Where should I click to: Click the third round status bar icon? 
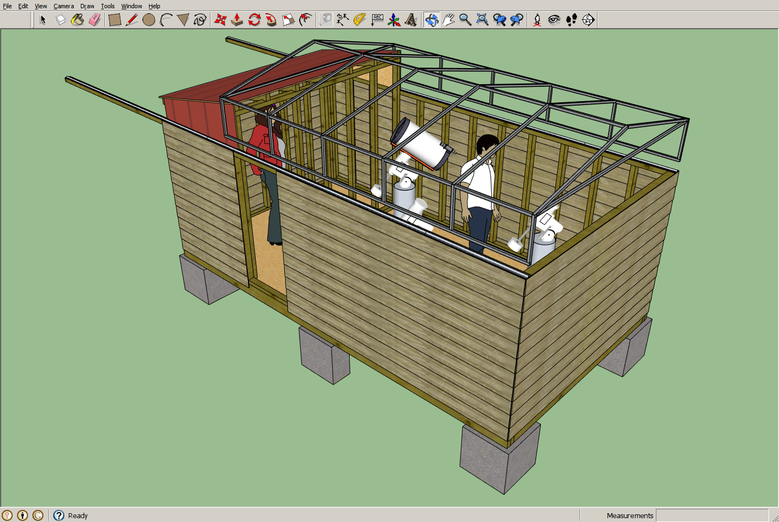(x=38, y=516)
